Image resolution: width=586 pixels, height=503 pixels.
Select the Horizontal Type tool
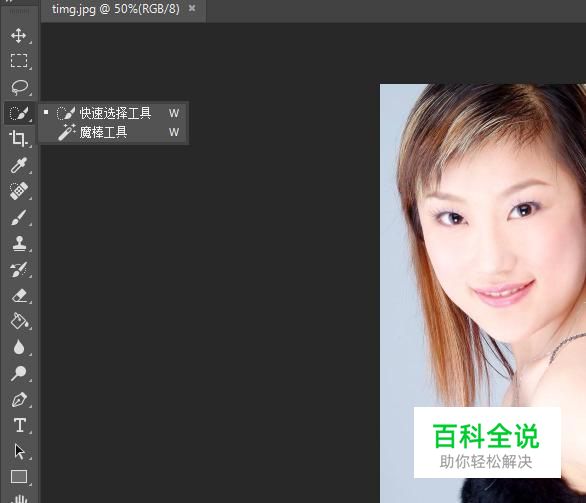pos(19,425)
